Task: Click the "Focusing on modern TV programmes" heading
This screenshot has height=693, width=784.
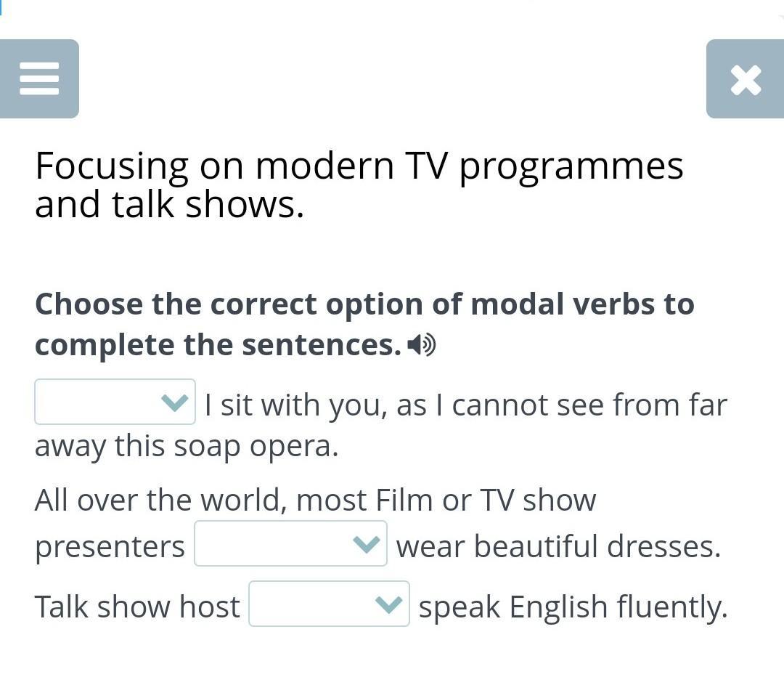Action: (x=359, y=166)
